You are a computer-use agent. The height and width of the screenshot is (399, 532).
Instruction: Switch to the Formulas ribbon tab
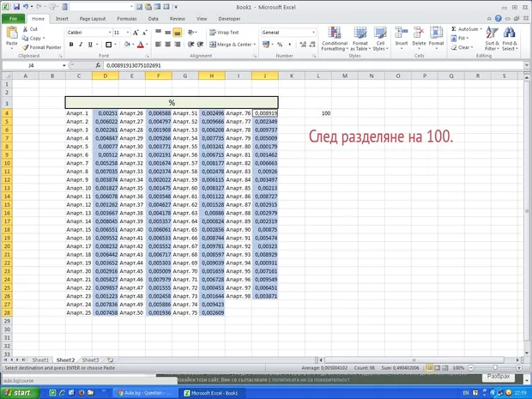pyautogui.click(x=125, y=17)
